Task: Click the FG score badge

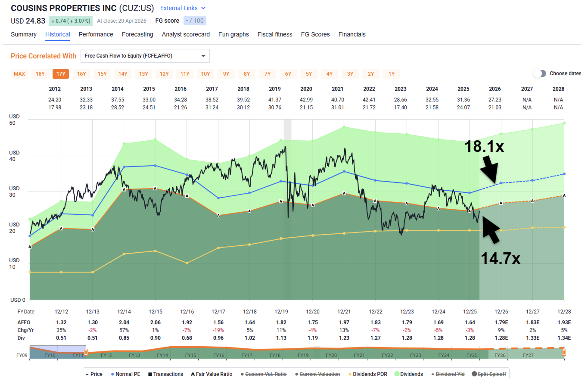Action: (x=195, y=21)
